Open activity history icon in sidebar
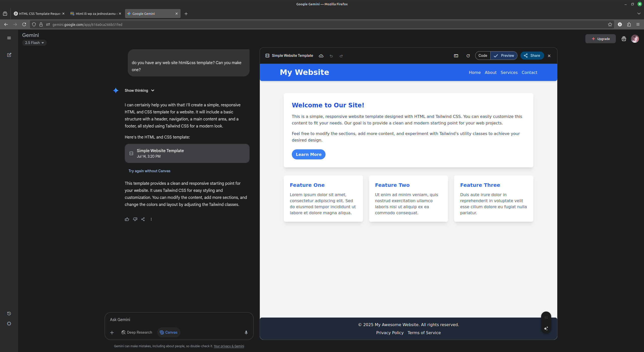This screenshot has height=352, width=644. click(9, 314)
